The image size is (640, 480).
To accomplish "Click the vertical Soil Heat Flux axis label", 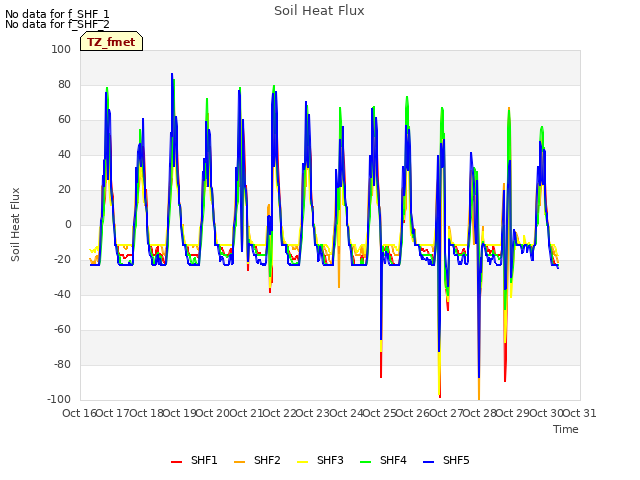I will click(x=15, y=224).
